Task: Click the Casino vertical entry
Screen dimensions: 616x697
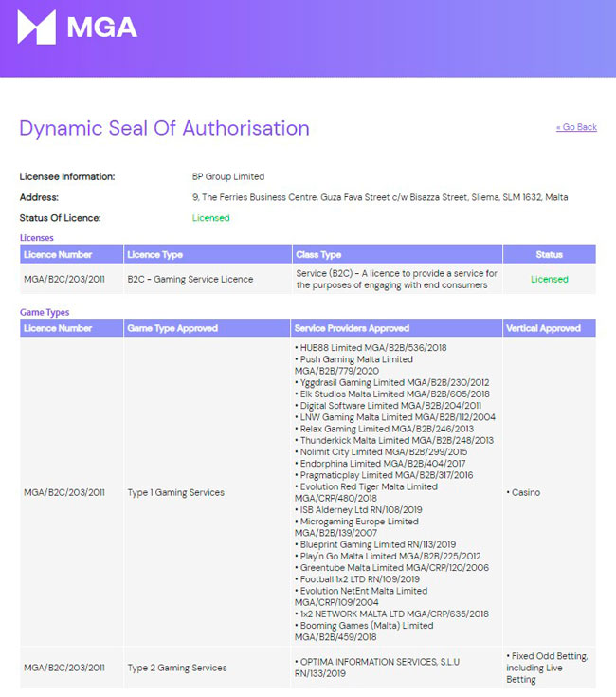Action: 527,493
